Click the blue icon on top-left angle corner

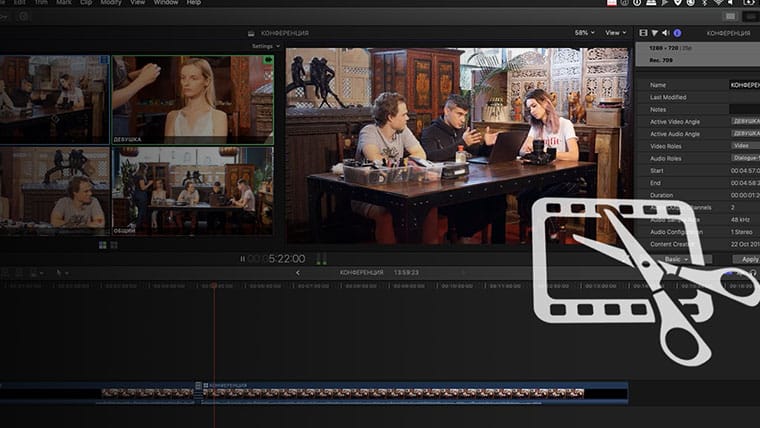coord(104,60)
